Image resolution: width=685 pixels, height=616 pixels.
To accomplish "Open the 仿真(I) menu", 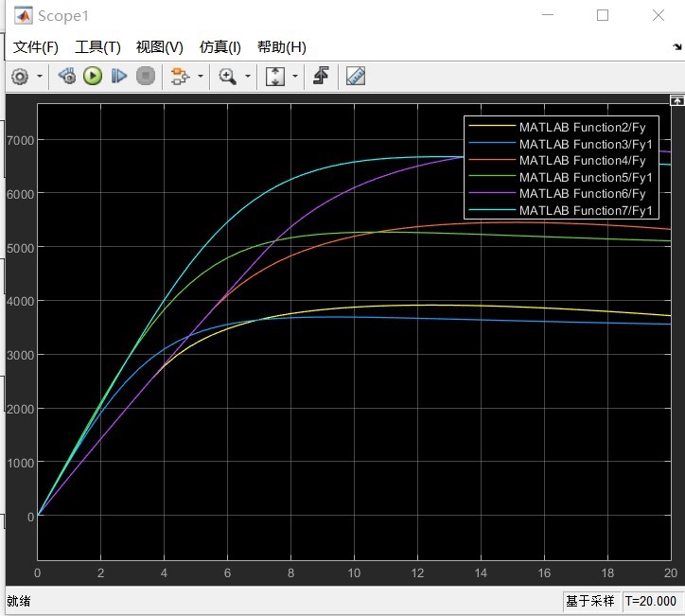I will pos(220,46).
